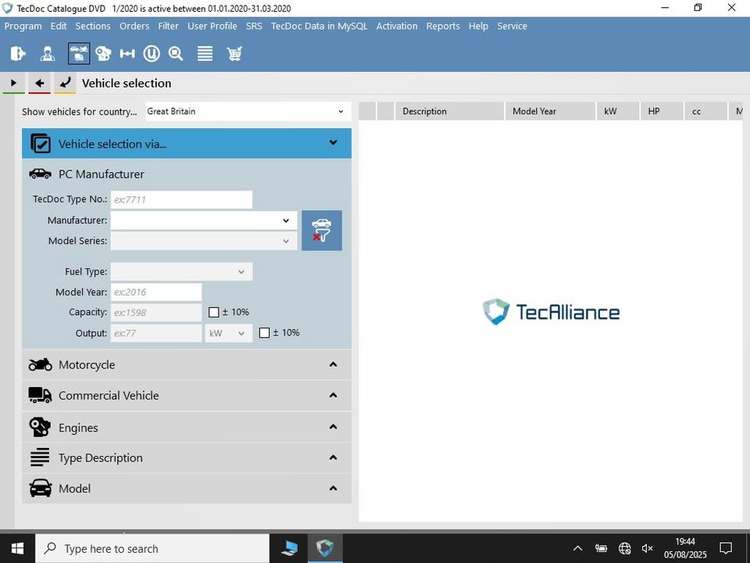Open the Manufacturer dropdown
Screen dimensions: 750x563
click(x=204, y=221)
